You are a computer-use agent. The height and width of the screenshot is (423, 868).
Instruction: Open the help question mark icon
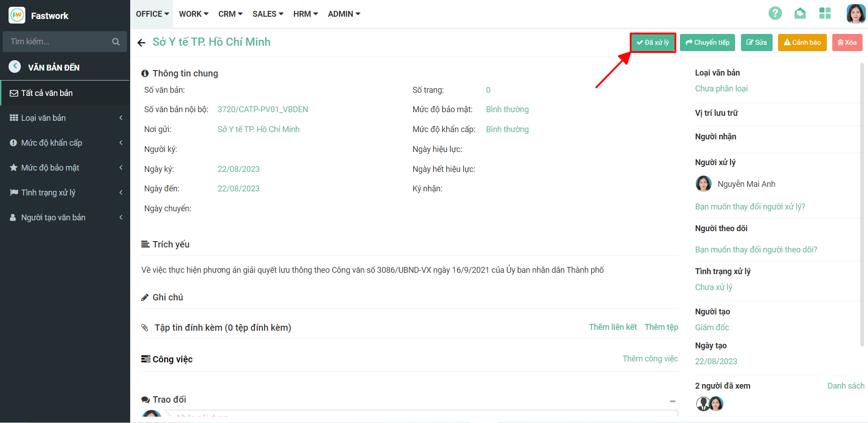[x=775, y=14]
